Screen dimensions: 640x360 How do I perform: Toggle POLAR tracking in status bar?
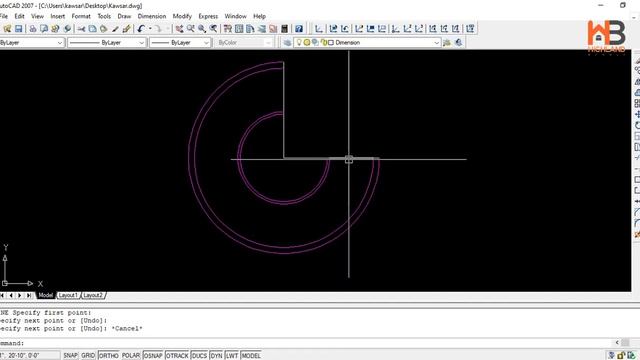pyautogui.click(x=131, y=356)
